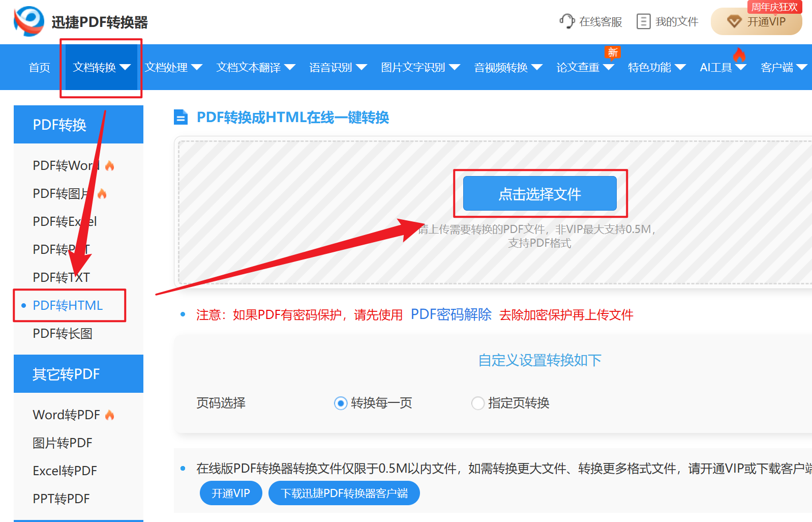This screenshot has height=522, width=812.
Task: Click the flame icon next to Word转PDF
Action: pyautogui.click(x=109, y=415)
